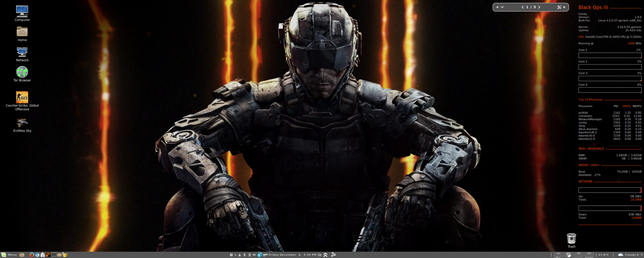644x258 pixels.
Task: Click the cinnamon process row
Action: point(610,116)
